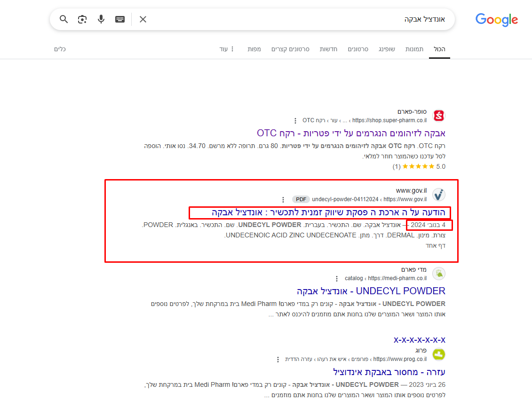Viewport: 532px width, 408px height.
Task: Open the סרטונים tab
Action: click(358, 49)
